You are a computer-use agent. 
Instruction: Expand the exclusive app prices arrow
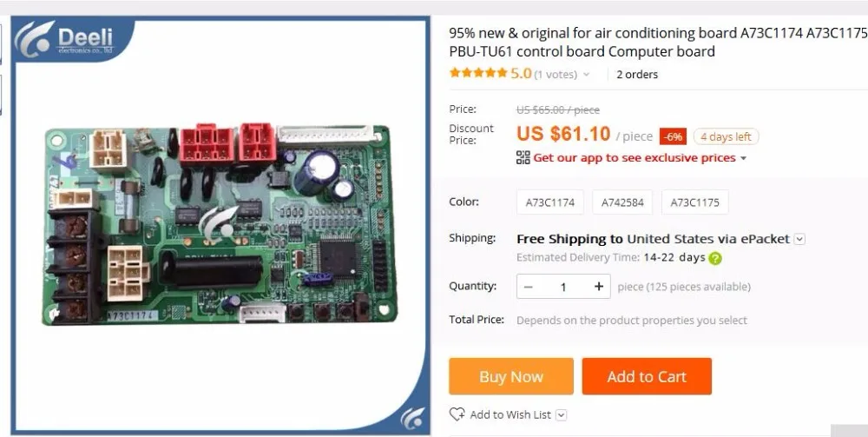click(744, 158)
